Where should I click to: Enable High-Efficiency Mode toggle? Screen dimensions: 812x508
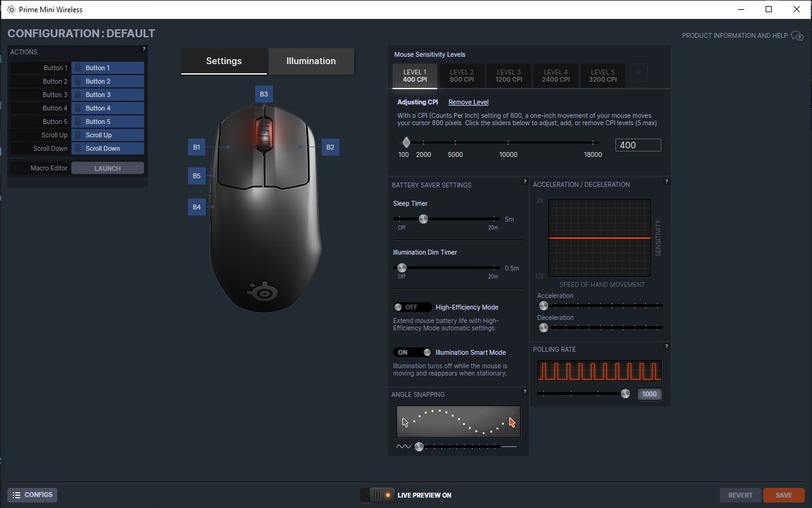coord(412,307)
